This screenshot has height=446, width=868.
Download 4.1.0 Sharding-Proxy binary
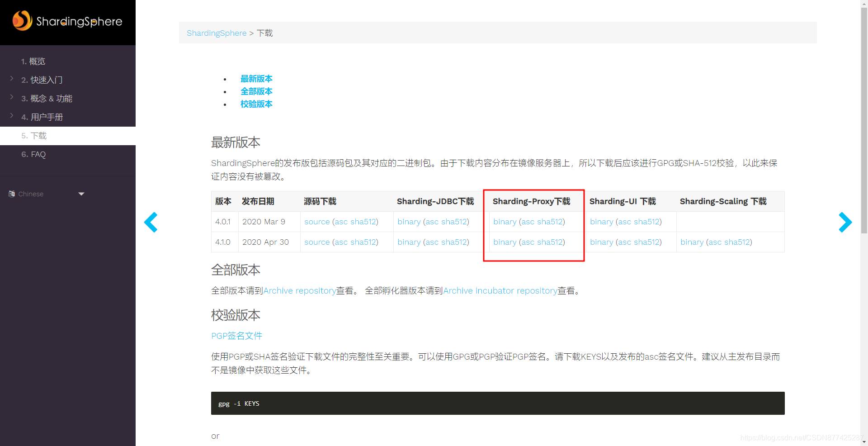pyautogui.click(x=505, y=242)
